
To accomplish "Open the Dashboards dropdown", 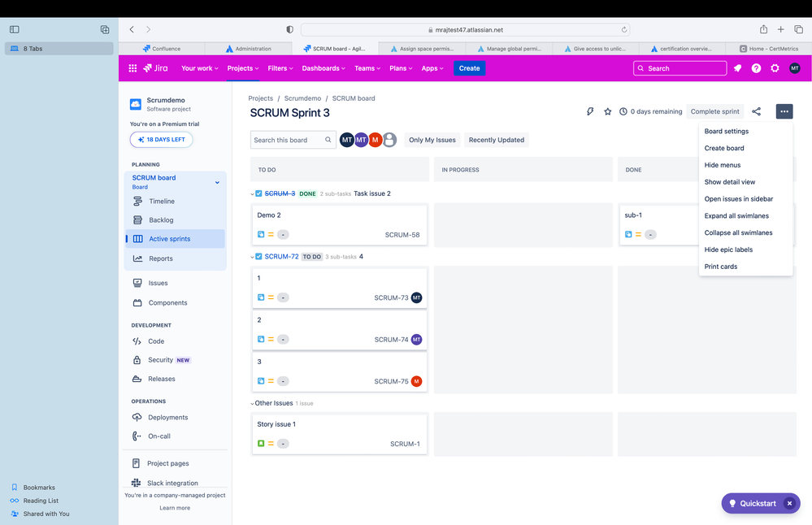I will pos(323,68).
